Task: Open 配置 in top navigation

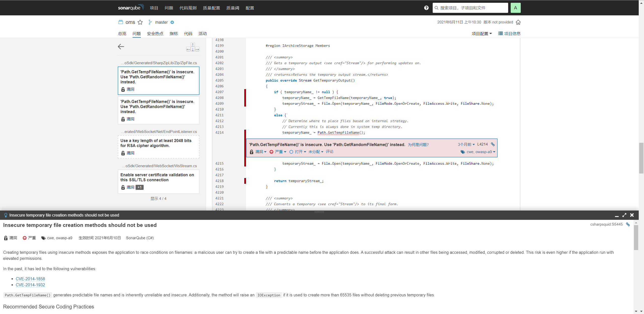Action: [x=250, y=8]
